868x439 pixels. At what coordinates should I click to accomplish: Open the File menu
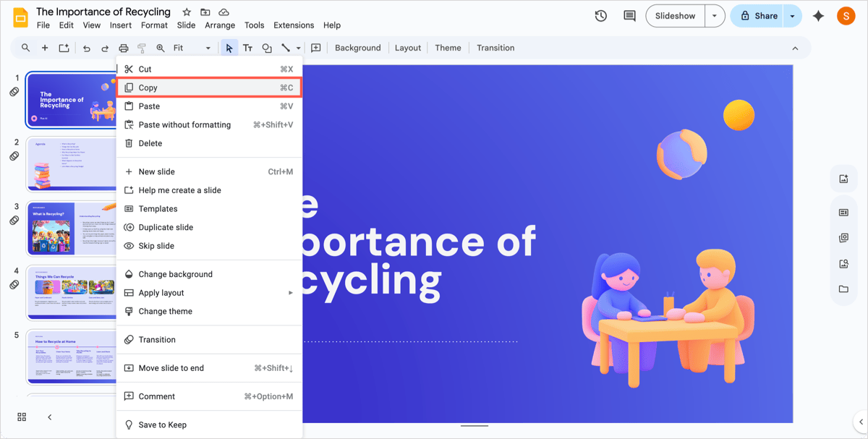(43, 25)
